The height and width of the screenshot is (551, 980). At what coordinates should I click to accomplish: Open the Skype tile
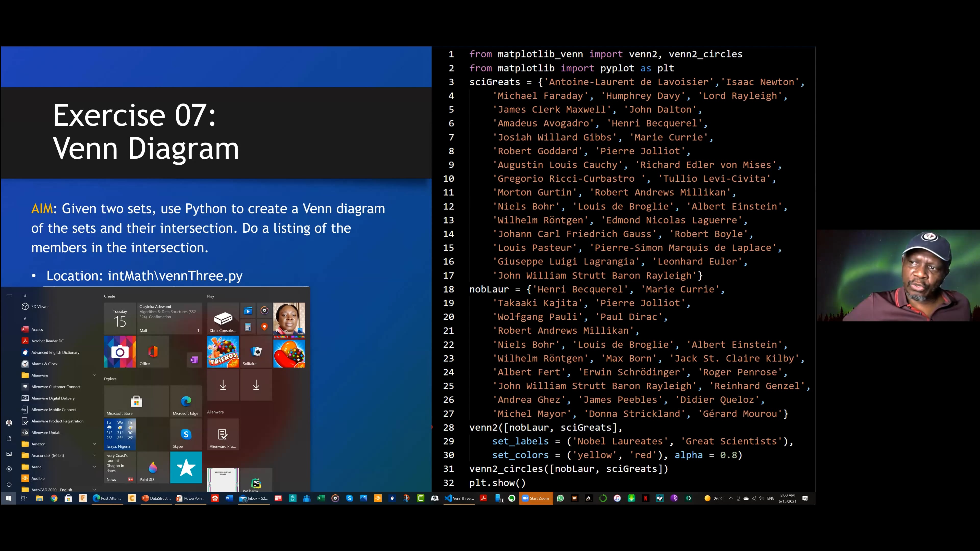coord(186,435)
